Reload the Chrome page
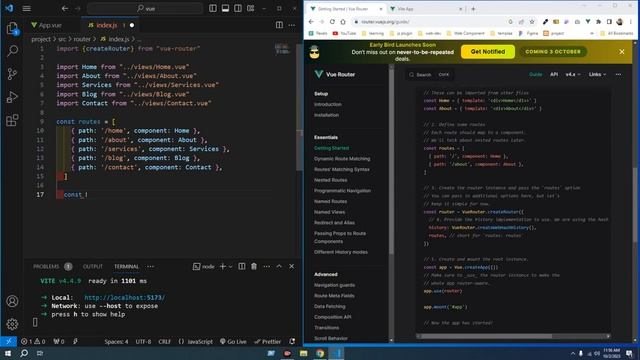 coord(332,22)
